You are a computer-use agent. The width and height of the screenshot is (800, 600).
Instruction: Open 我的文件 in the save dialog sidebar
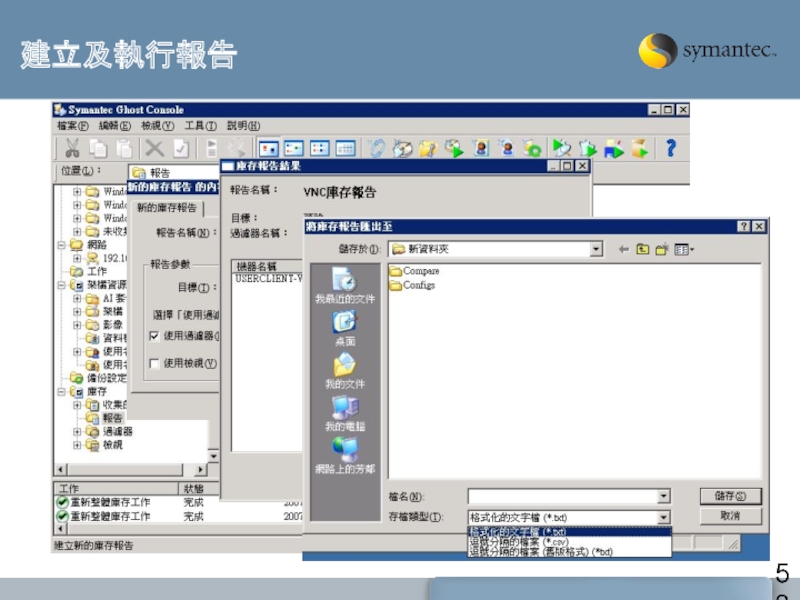(x=345, y=371)
